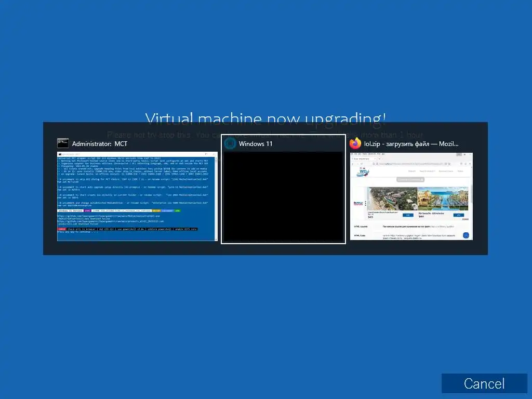Click the command prompt icon beside Administrator: MCT
The width and height of the screenshot is (532, 399).
point(63,143)
